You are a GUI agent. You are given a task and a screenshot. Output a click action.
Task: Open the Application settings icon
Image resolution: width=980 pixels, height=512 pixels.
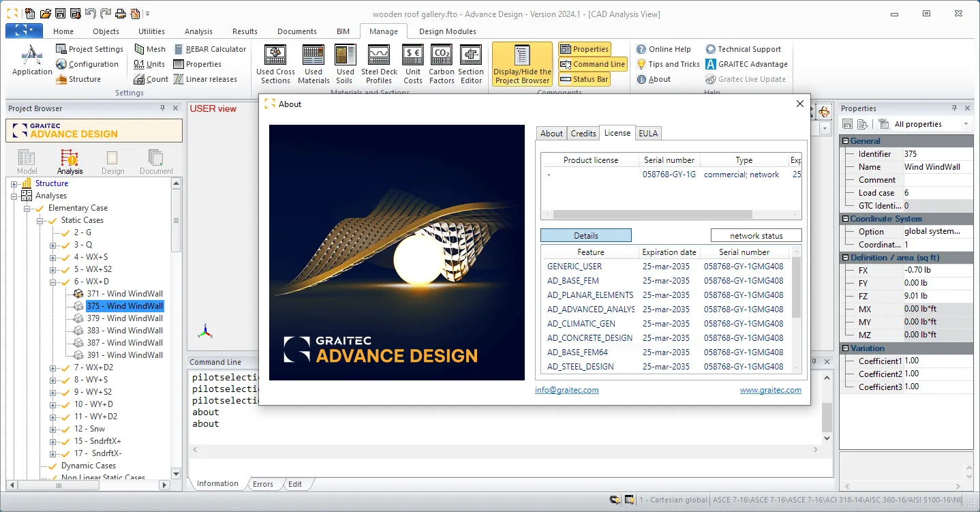pos(32,61)
